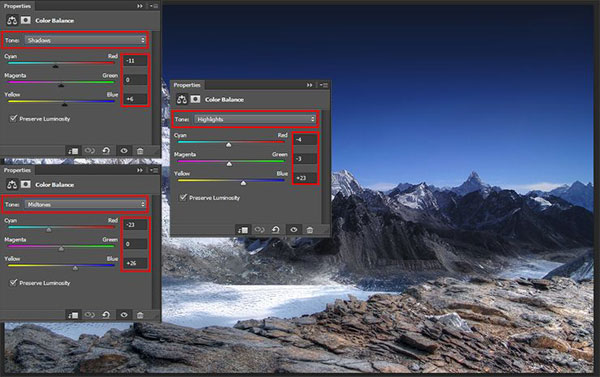The image size is (600, 377).
Task: Click the Magenta-Green slider in the Shadows panel
Action: coord(61,83)
